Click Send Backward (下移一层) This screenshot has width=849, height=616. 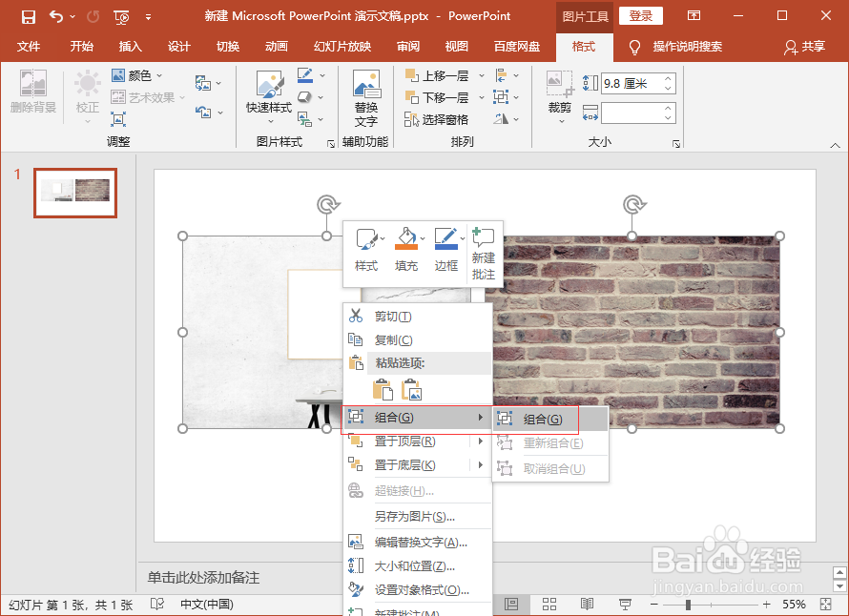click(x=438, y=97)
